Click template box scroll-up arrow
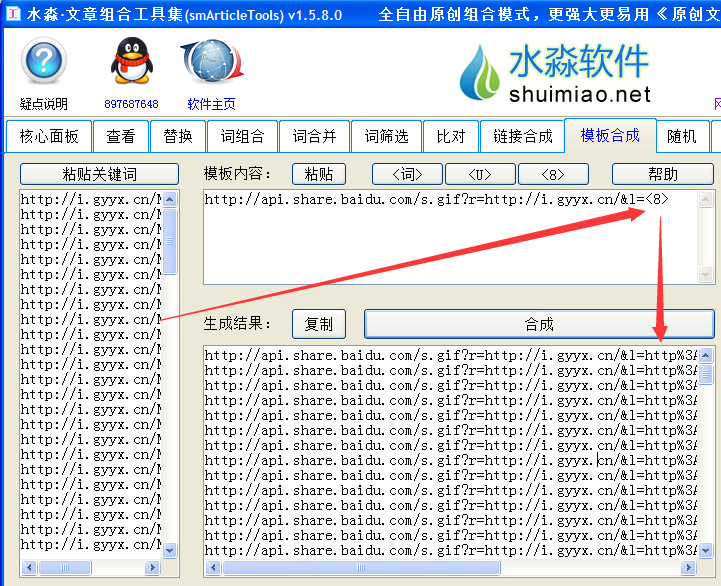This screenshot has width=721, height=586. pos(706,200)
